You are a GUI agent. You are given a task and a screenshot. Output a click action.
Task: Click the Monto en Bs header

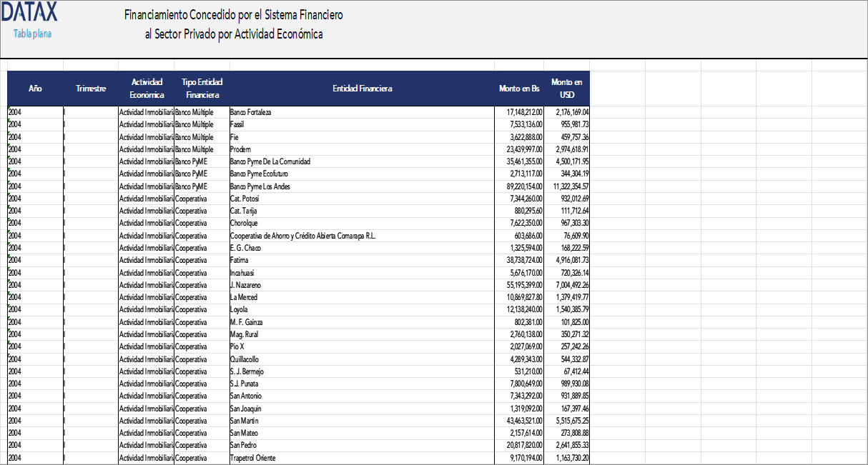[519, 89]
